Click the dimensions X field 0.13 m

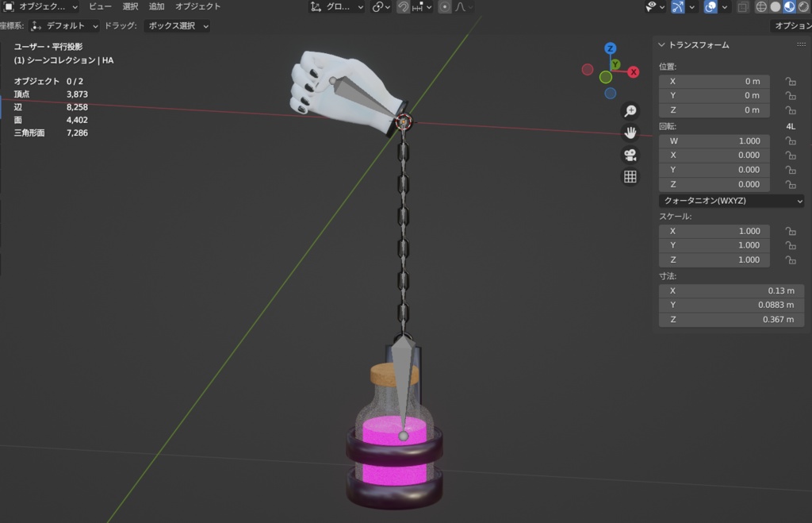[x=731, y=290]
